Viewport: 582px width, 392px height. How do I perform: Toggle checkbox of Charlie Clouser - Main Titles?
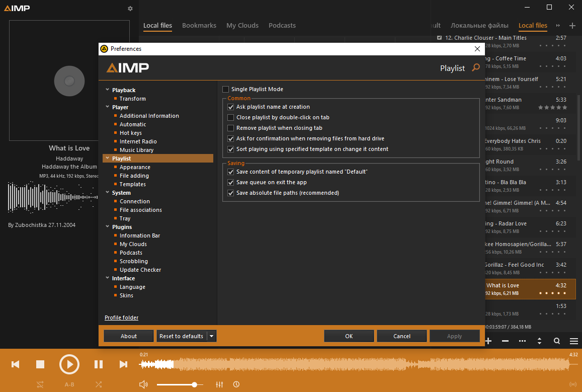[440, 38]
